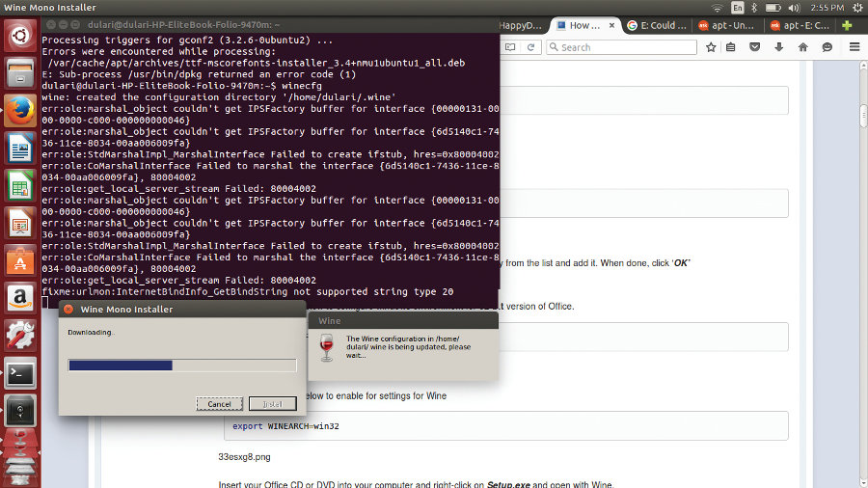Open the 'En' keyboard layout indicator
The height and width of the screenshot is (488, 868).
click(738, 8)
